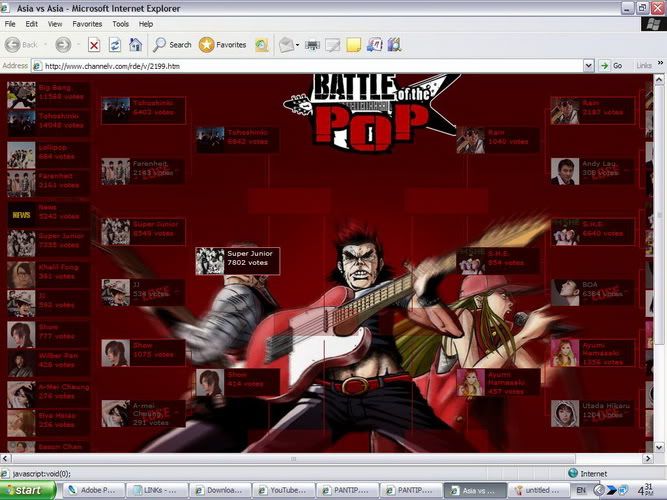Image resolution: width=667 pixels, height=500 pixels.
Task: Refresh the page with the Refresh icon
Action: tap(115, 45)
